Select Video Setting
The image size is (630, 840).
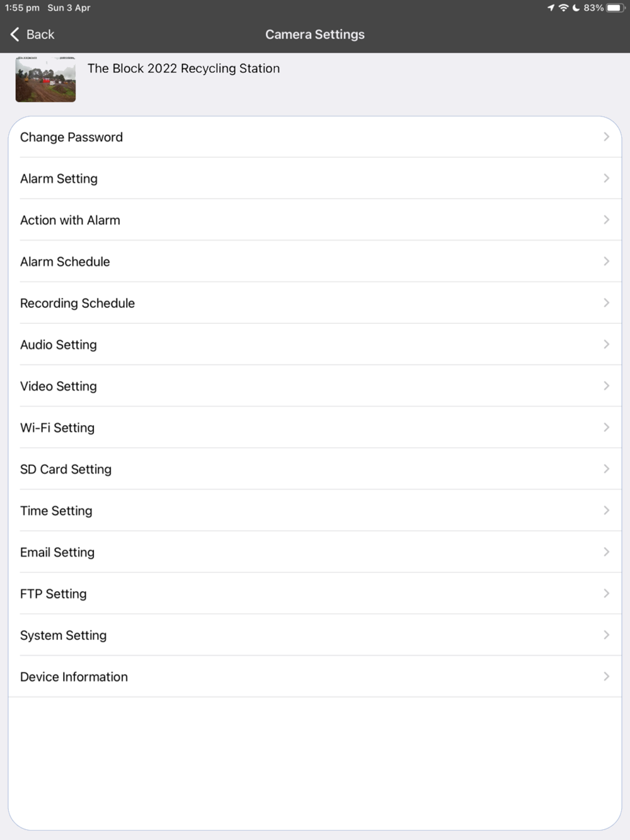click(x=59, y=386)
